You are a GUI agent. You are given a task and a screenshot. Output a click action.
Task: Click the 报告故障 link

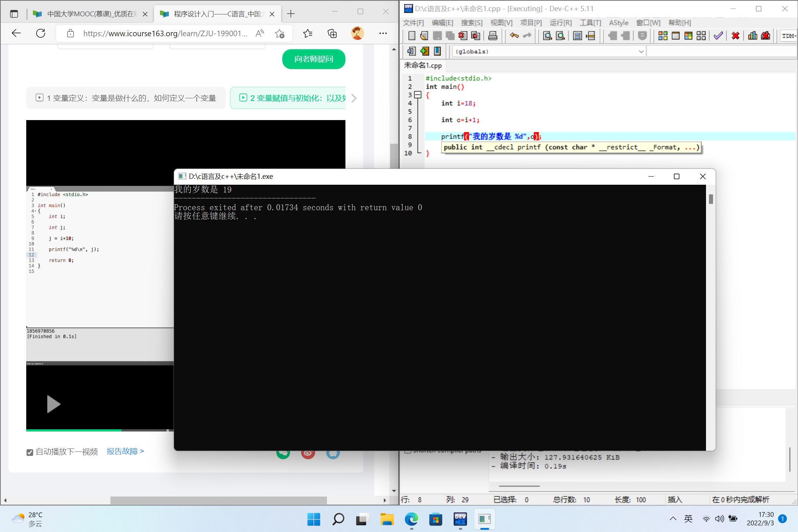(125, 451)
